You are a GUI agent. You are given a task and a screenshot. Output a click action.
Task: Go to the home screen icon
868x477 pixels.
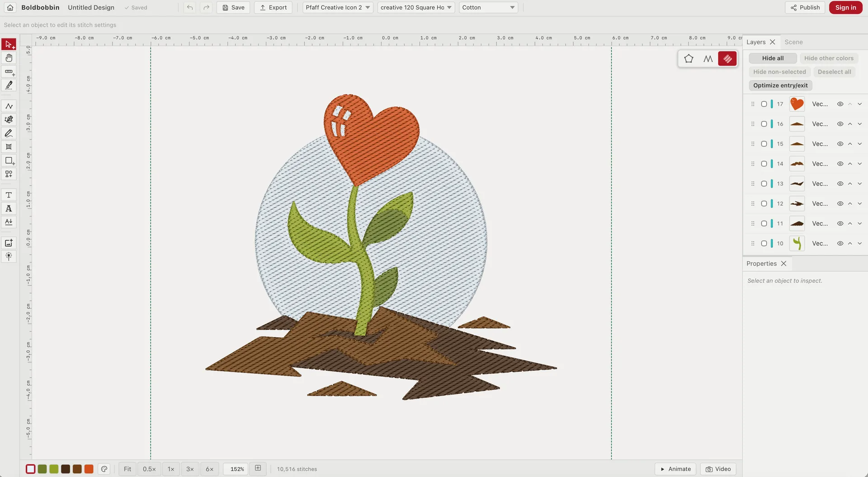click(x=10, y=8)
